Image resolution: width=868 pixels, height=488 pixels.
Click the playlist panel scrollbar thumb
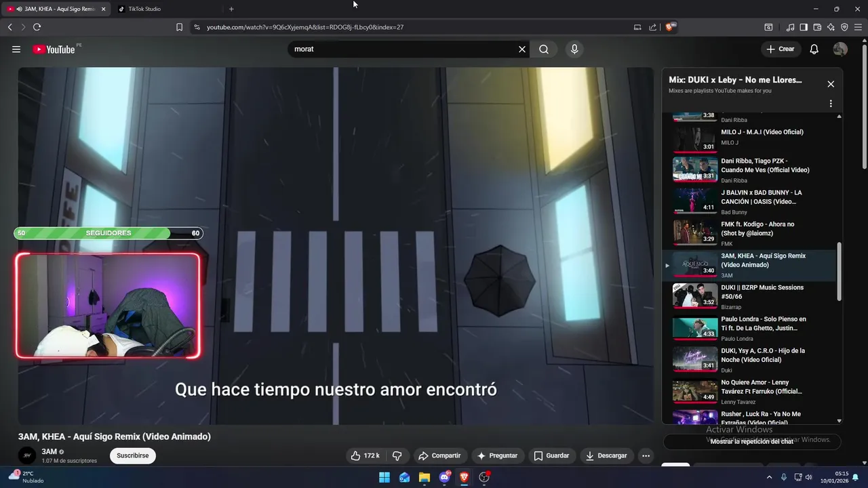click(840, 271)
